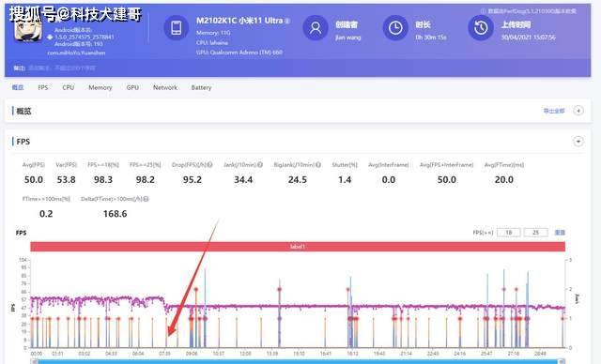Click the FPS threshold field showing 18
This screenshot has width=601, height=364.
(x=509, y=233)
